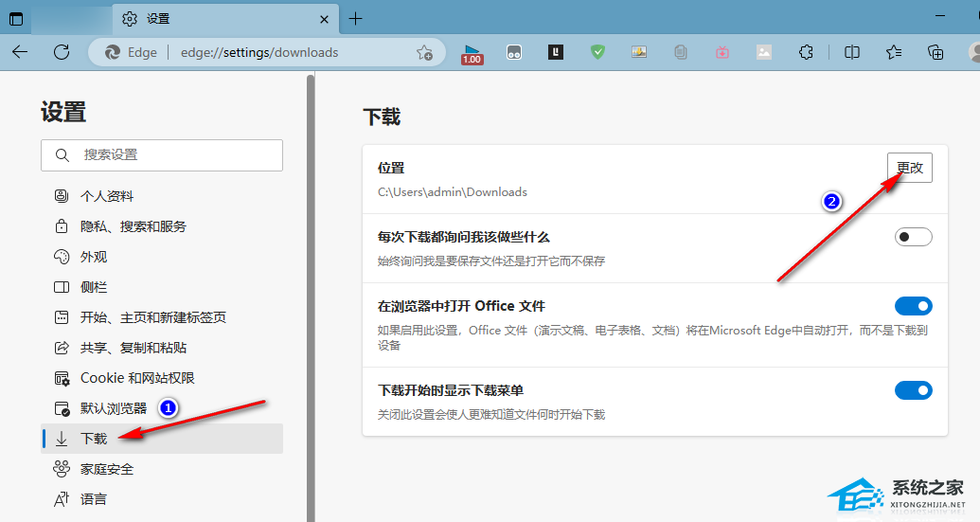
Task: Open tab actions menu icon
Action: pyautogui.click(x=16, y=18)
